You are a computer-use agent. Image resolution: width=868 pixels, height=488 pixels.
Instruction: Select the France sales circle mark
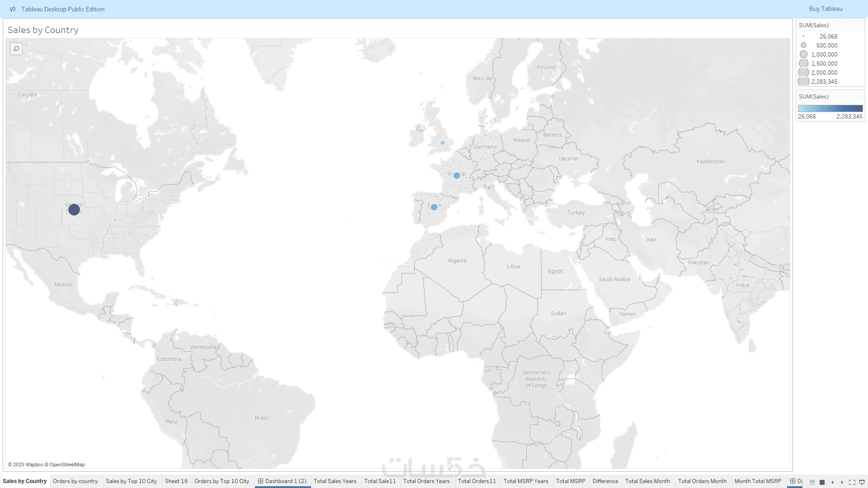click(x=457, y=175)
